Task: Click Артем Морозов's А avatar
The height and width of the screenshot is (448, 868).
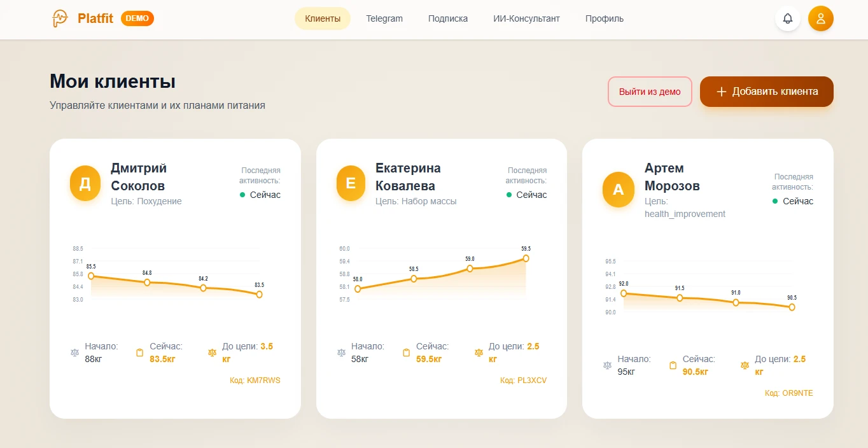Action: click(618, 190)
